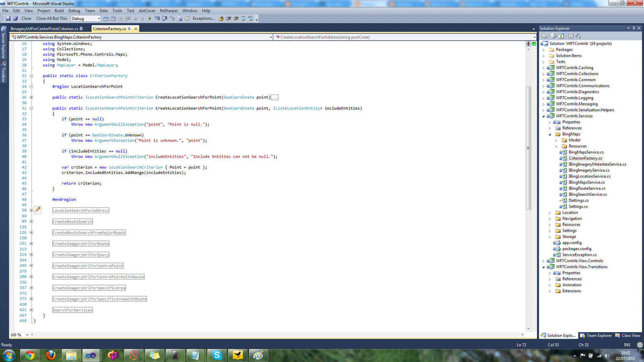
Task: Expand the collapsed LocationSearchForAddress region
Action: (x=31, y=210)
